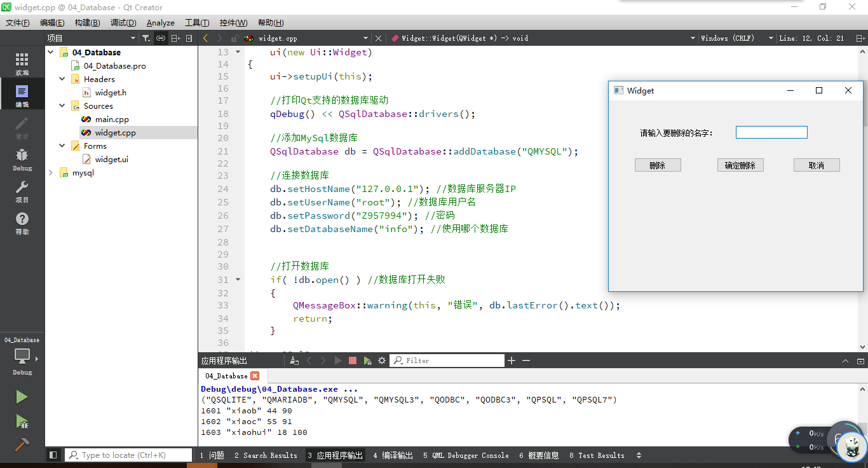The image size is (868, 468).
Task: Select widget.ui in the project tree
Action: 112,160
